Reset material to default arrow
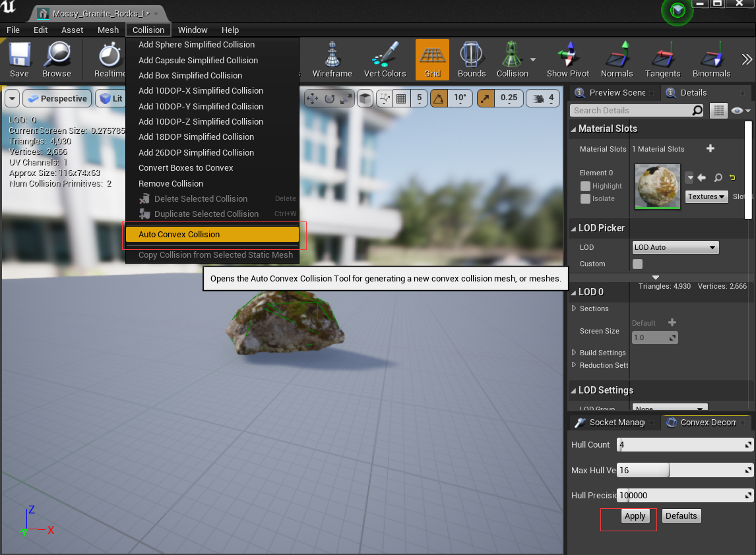Image resolution: width=756 pixels, height=555 pixels. tap(732, 177)
